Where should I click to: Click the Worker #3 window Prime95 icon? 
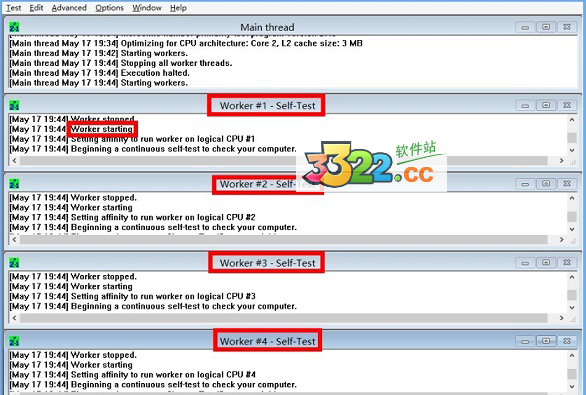pos(14,263)
